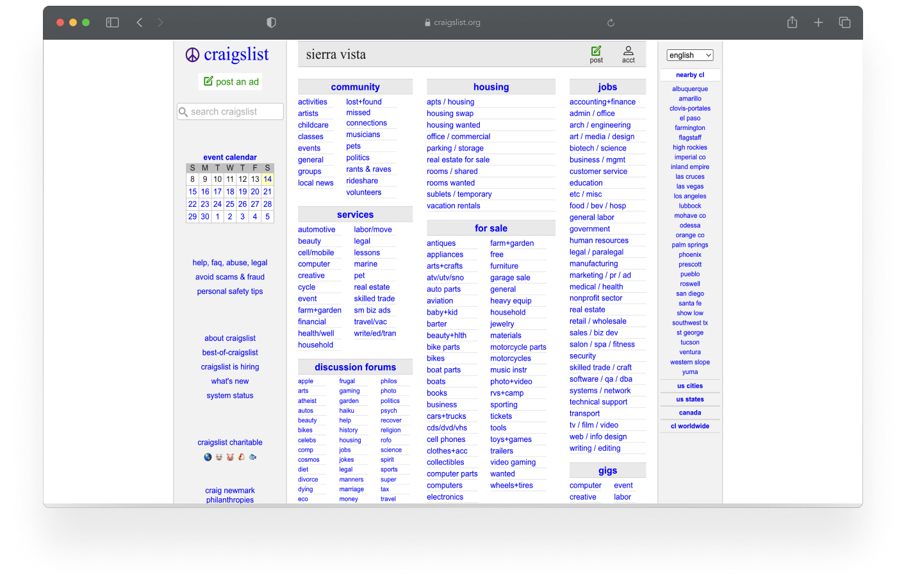
Task: Open about craigslist link
Action: [x=230, y=338]
